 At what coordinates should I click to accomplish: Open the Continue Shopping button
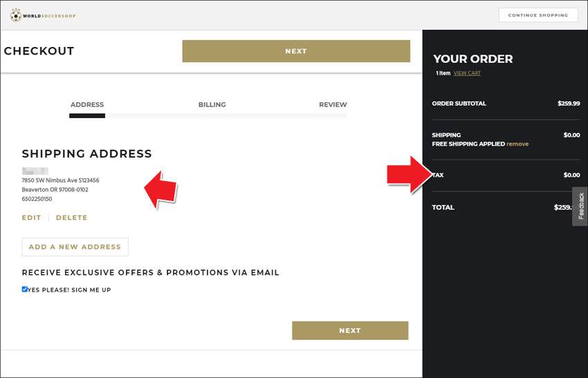pyautogui.click(x=538, y=15)
